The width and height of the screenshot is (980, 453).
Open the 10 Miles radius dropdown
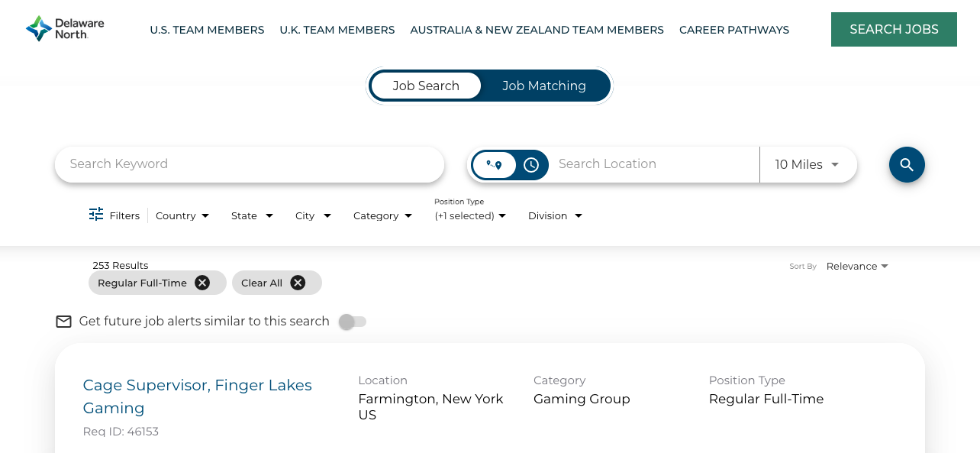(x=807, y=164)
